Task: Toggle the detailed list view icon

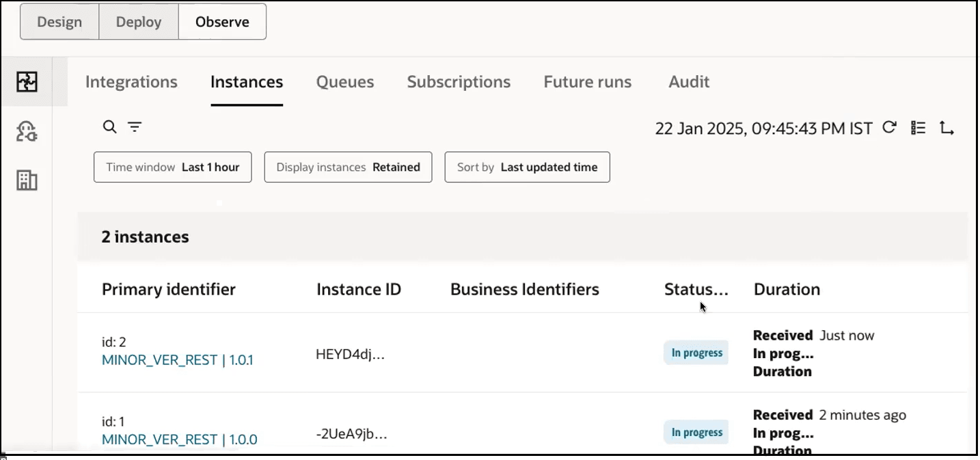Action: tap(917, 127)
